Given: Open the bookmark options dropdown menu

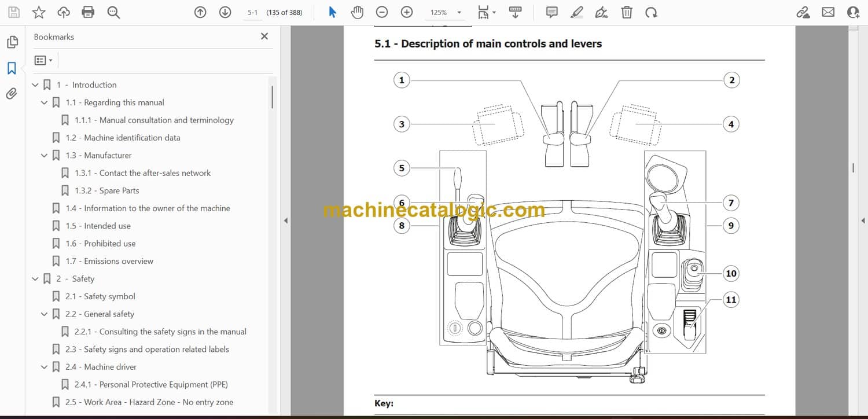Looking at the screenshot, I should point(43,60).
